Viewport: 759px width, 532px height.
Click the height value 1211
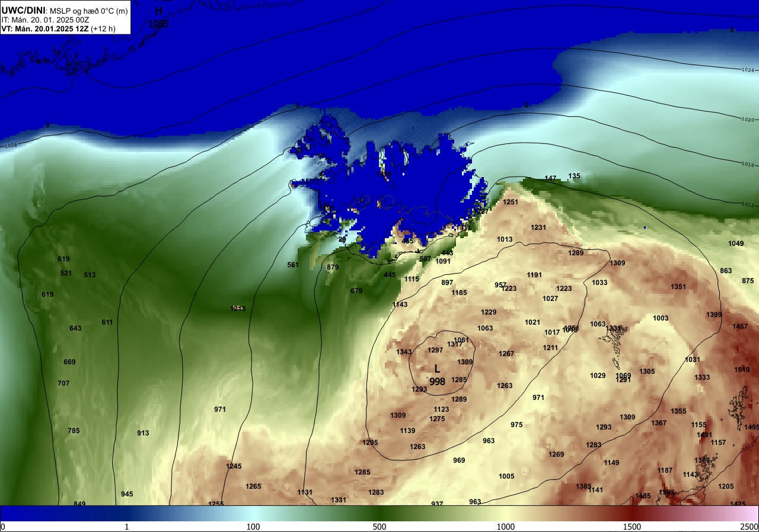coord(550,348)
